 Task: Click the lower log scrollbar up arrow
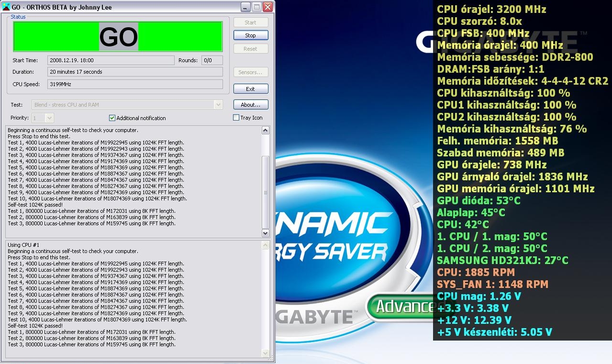(266, 245)
